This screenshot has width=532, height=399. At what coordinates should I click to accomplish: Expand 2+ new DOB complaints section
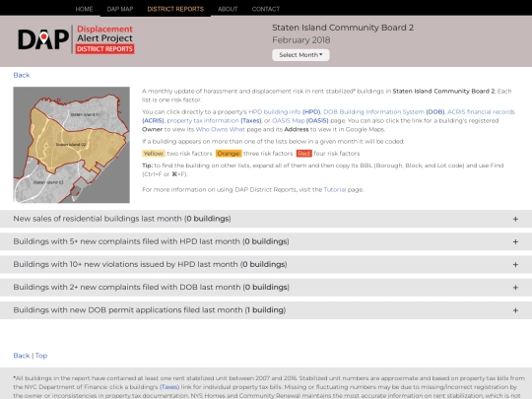pyautogui.click(x=266, y=288)
